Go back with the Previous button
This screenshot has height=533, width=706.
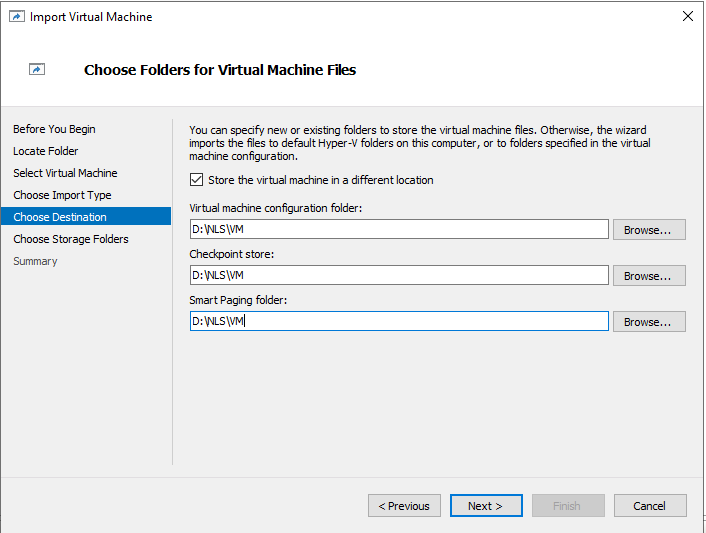404,506
